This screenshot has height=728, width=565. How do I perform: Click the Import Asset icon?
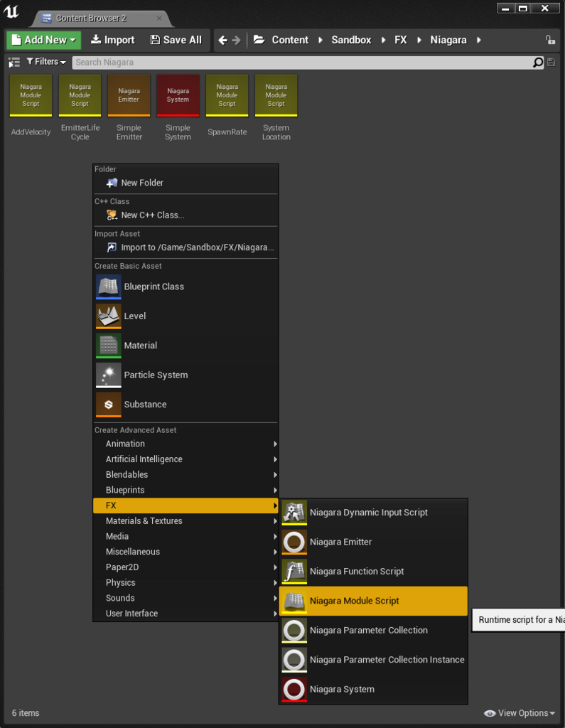coord(112,247)
